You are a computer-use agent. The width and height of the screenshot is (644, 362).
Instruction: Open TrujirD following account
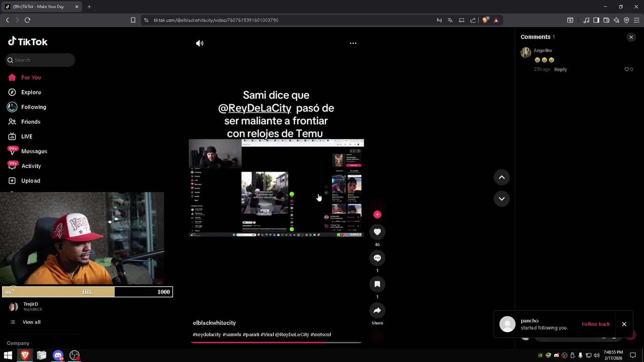[x=30, y=307]
